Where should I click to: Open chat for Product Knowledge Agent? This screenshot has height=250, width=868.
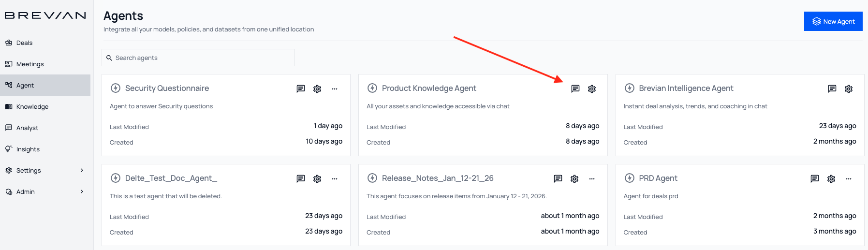click(x=575, y=88)
